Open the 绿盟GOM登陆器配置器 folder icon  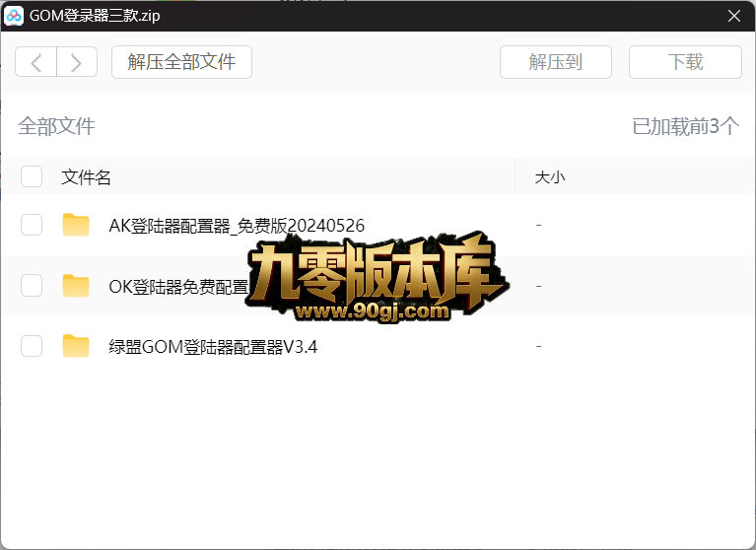click(x=76, y=346)
